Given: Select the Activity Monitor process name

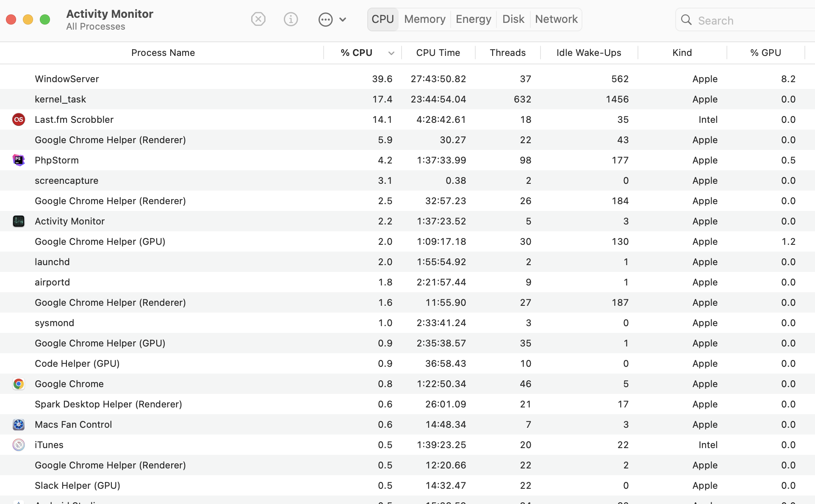Looking at the screenshot, I should 69,221.
